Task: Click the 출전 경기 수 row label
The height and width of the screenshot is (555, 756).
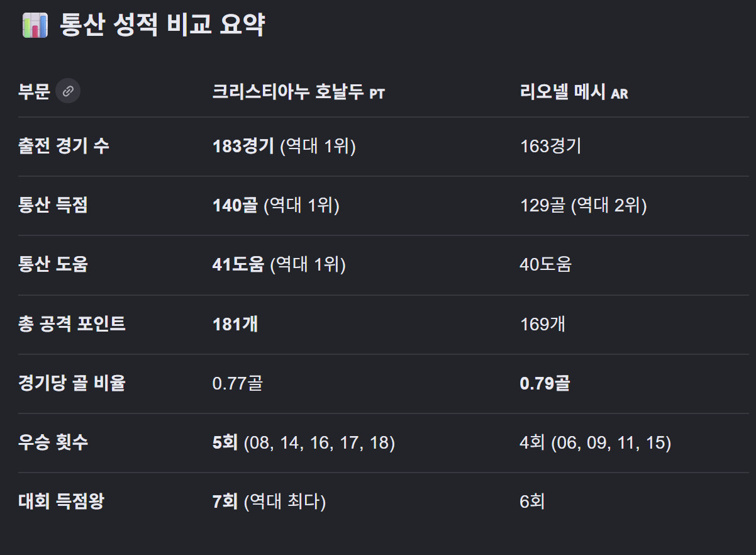Action: 64,146
